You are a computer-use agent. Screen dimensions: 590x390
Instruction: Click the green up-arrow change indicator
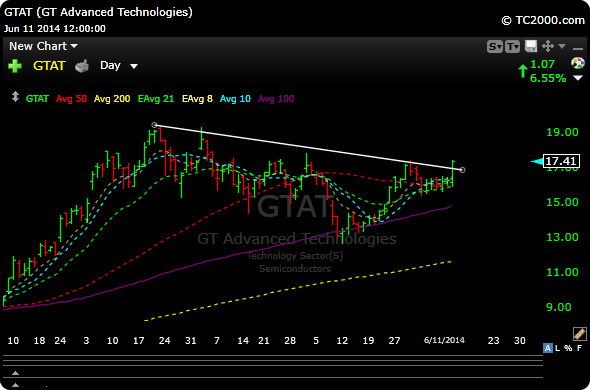(x=523, y=71)
